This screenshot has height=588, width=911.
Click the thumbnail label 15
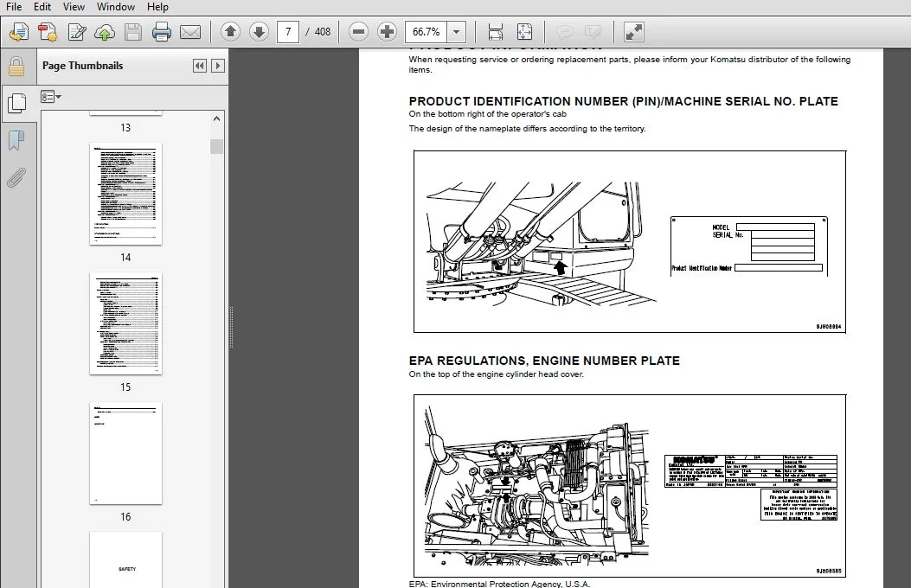(x=125, y=387)
